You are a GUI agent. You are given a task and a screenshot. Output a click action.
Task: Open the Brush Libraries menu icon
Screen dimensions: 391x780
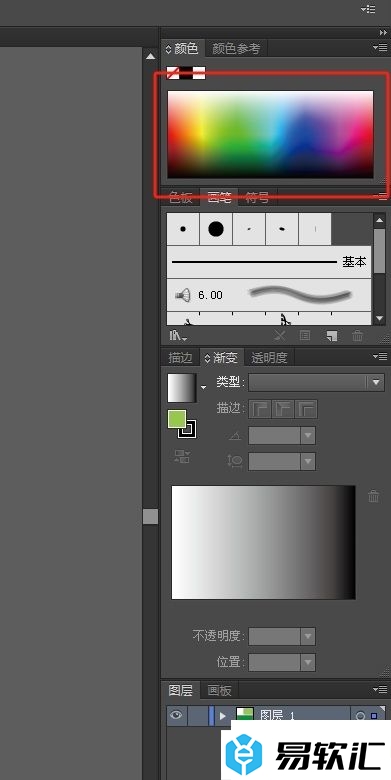178,336
